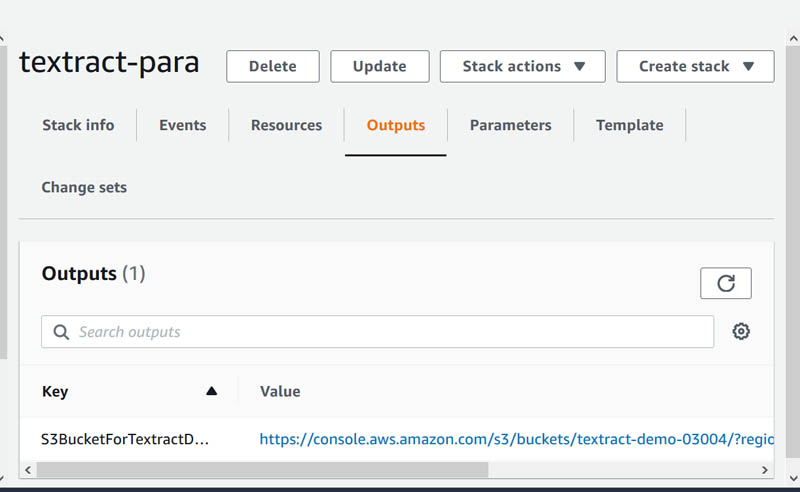
Task: Open the S3 bucket console URL link
Action: (516, 439)
